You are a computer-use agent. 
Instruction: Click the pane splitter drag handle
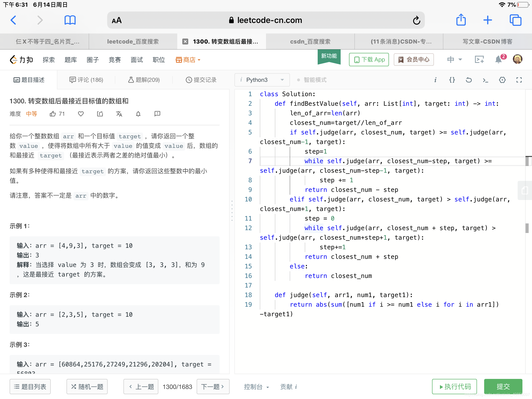[x=232, y=211]
